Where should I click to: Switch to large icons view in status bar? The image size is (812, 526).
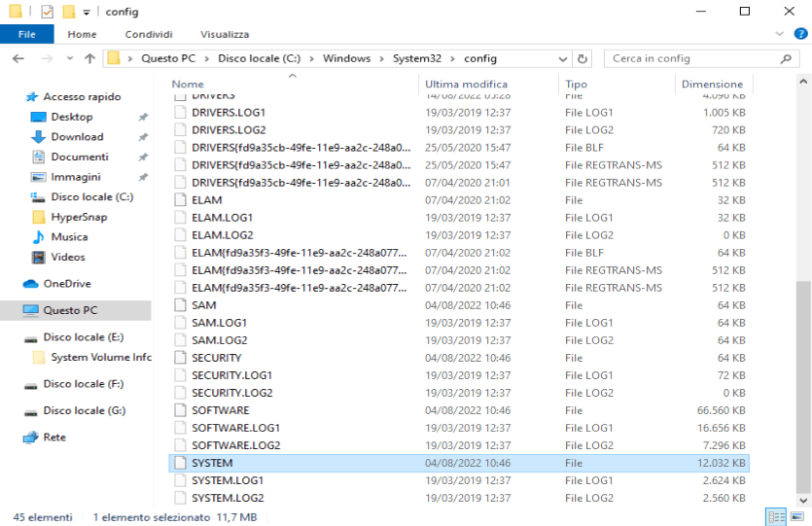pos(797,516)
